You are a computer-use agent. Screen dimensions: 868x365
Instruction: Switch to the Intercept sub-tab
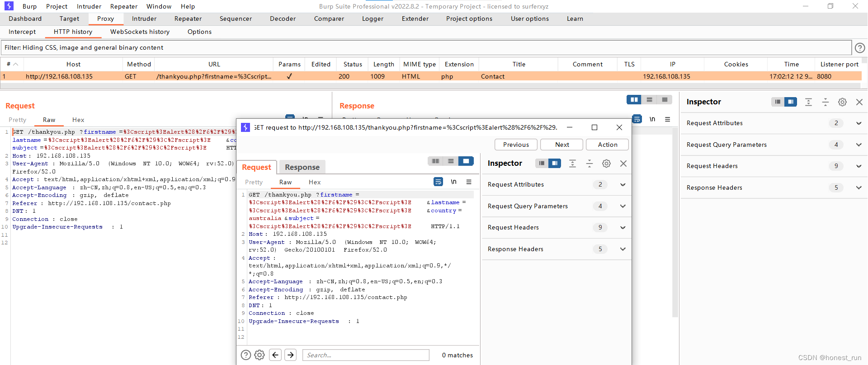(x=22, y=32)
